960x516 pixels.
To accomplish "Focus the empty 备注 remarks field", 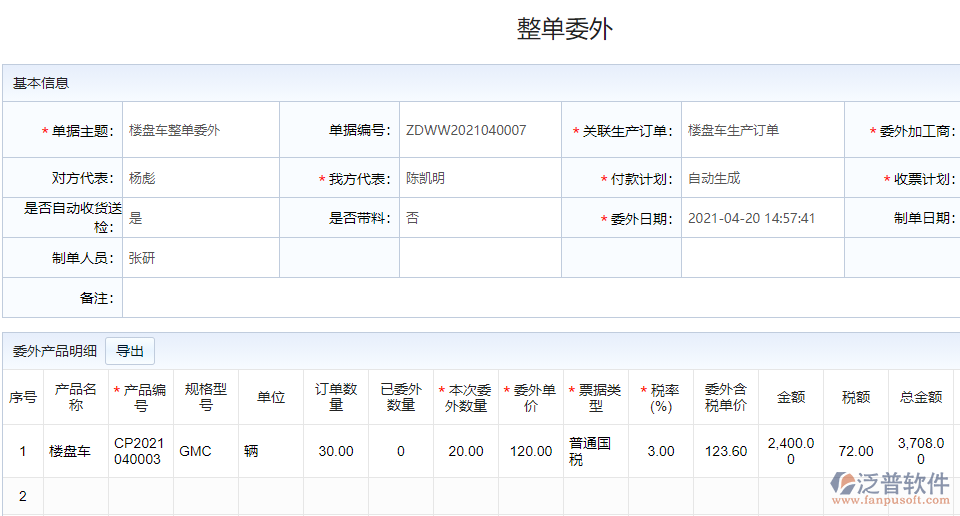I will pyautogui.click(x=541, y=298).
